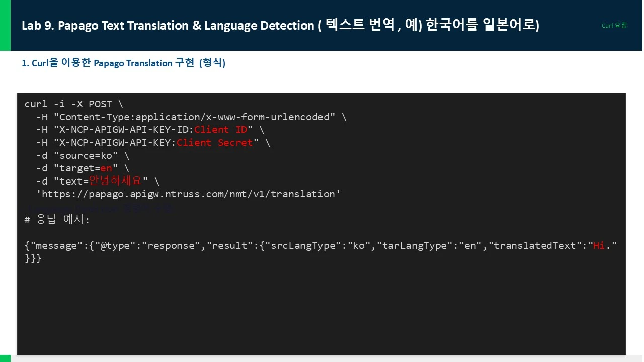Select the "Curl 요청" label in the header
Screen dimensions: 644x362
click(x=614, y=25)
